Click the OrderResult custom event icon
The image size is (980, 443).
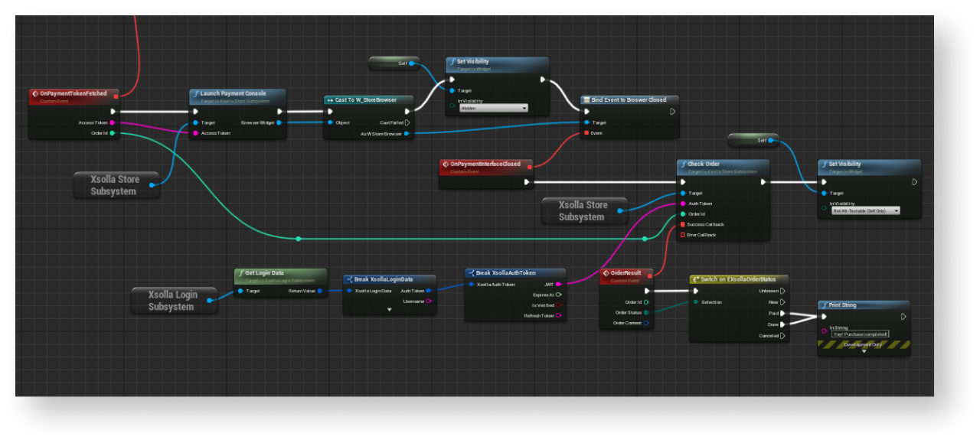(605, 273)
